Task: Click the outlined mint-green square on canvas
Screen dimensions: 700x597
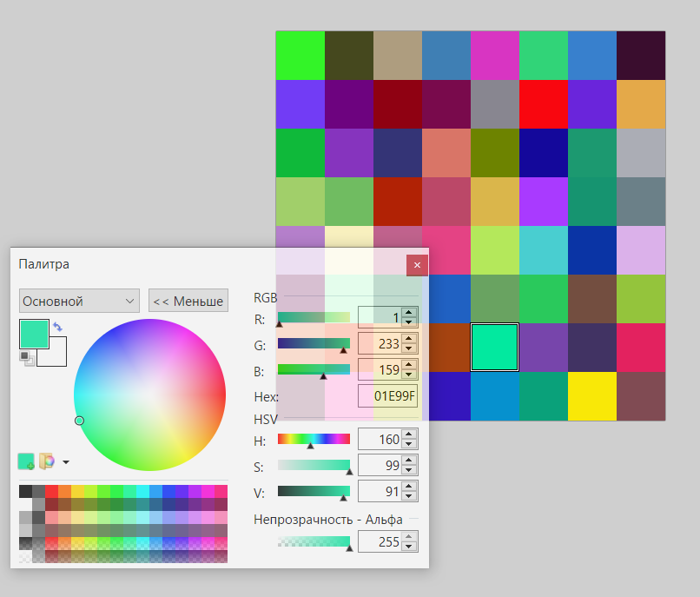Action: point(495,348)
